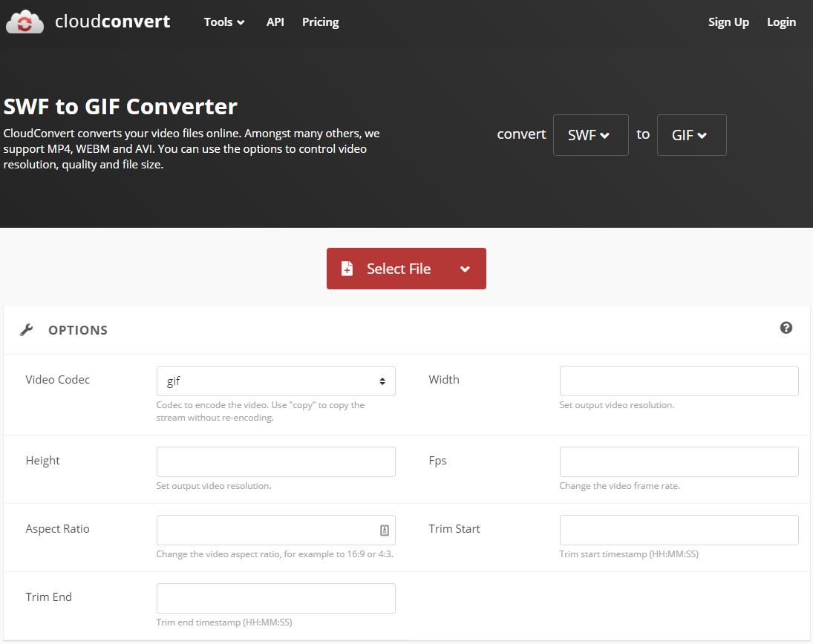The image size is (813, 644).
Task: Click the Sign Up link
Action: tap(728, 22)
